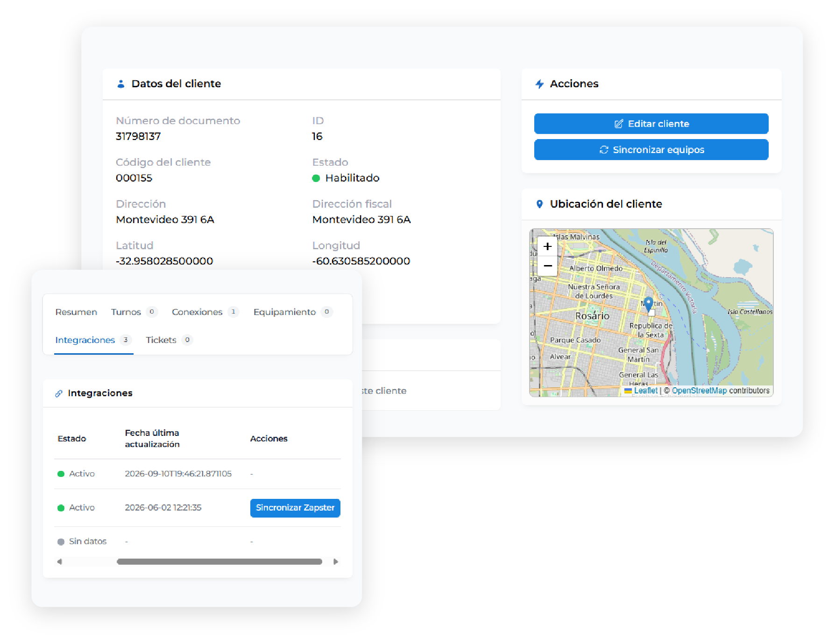Click the pin icon beside Ubicación del cliente
Image resolution: width=835 pixels, height=644 pixels.
click(x=539, y=204)
